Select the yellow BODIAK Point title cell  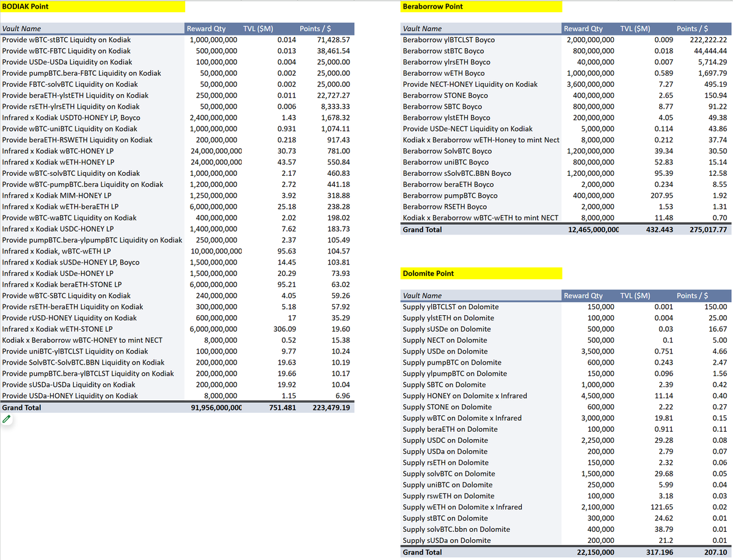coord(93,7)
